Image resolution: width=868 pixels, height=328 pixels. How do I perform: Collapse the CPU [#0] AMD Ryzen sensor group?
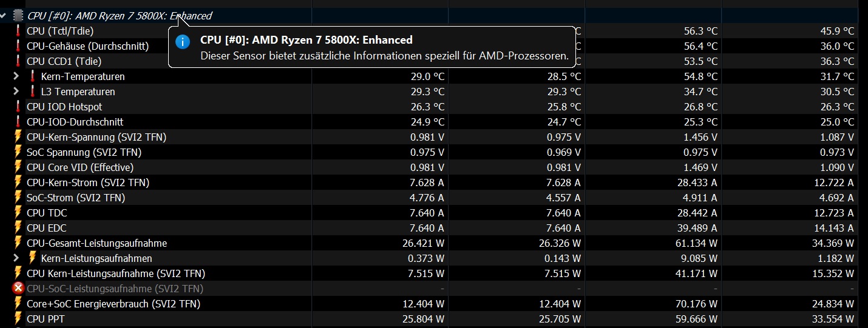[x=4, y=15]
